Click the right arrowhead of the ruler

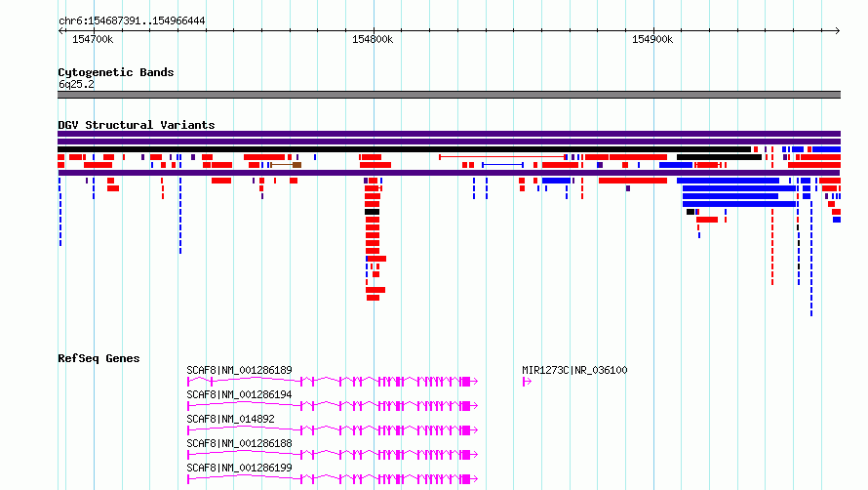click(x=838, y=31)
